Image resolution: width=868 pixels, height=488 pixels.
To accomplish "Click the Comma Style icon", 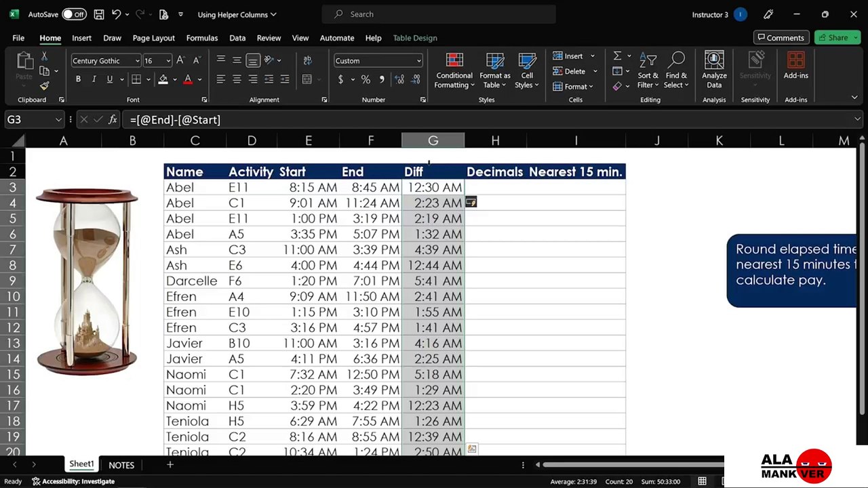I will pos(382,79).
